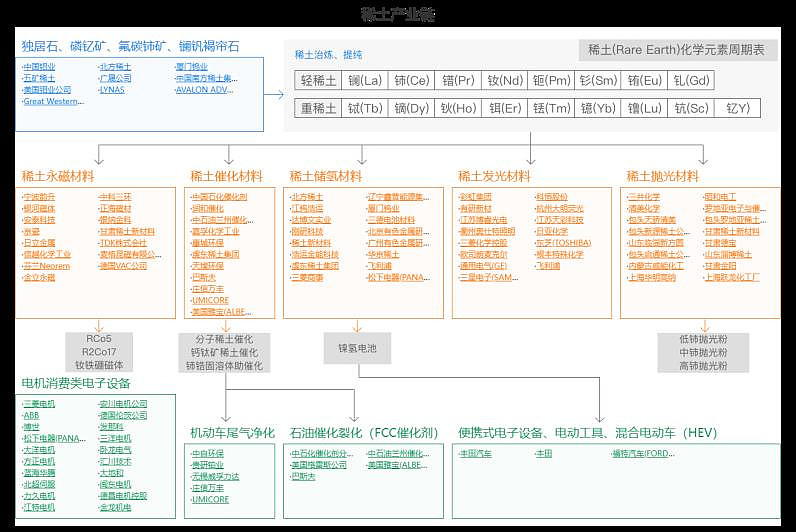Open the 中科三环 link
This screenshot has height=532, width=796.
[x=115, y=197]
